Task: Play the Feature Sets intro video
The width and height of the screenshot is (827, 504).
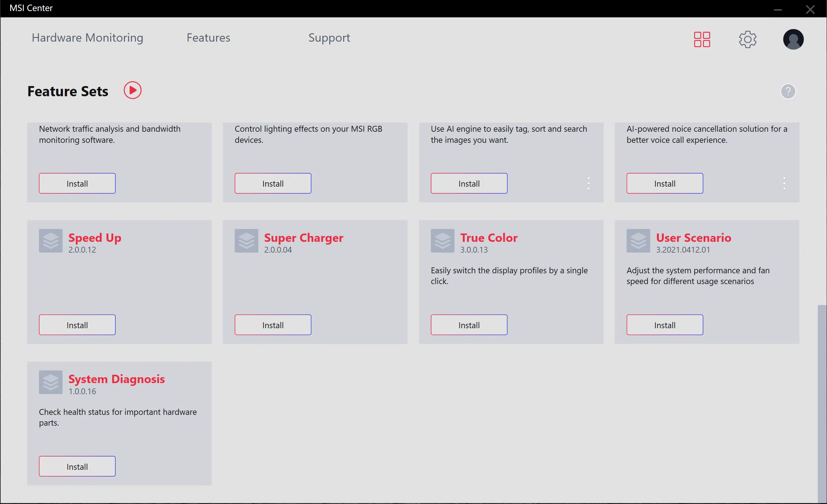Action: (133, 90)
